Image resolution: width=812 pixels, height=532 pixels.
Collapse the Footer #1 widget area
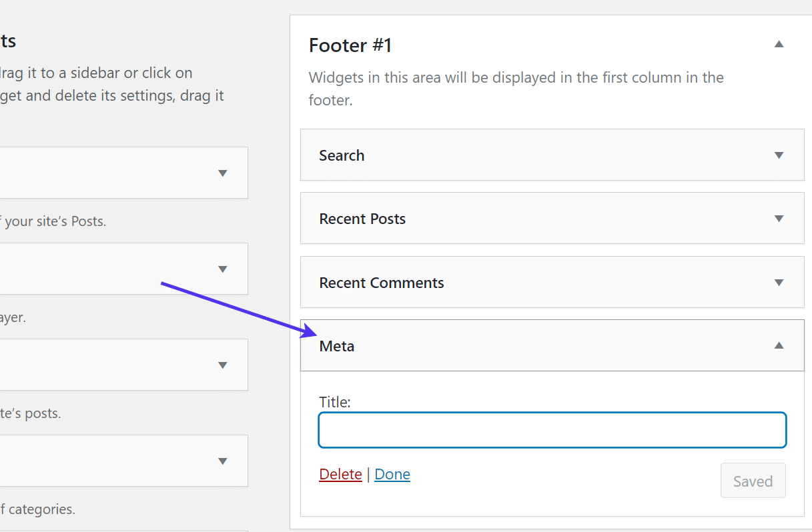[778, 44]
